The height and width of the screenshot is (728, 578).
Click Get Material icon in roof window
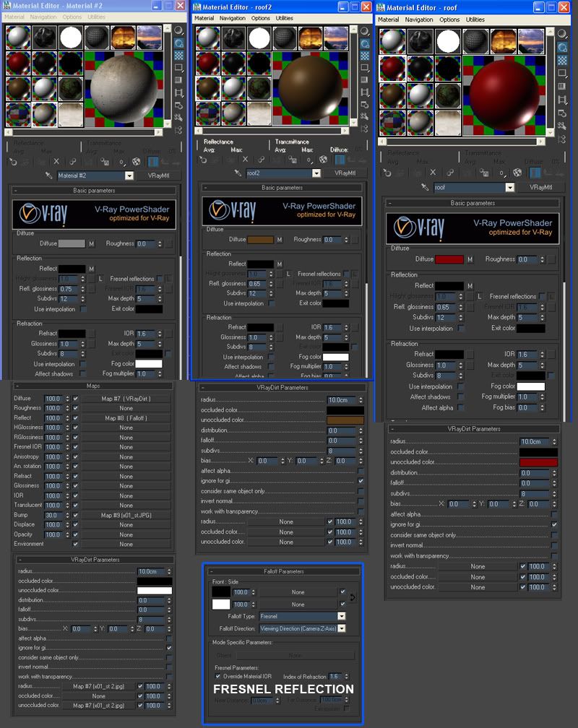pyautogui.click(x=387, y=173)
